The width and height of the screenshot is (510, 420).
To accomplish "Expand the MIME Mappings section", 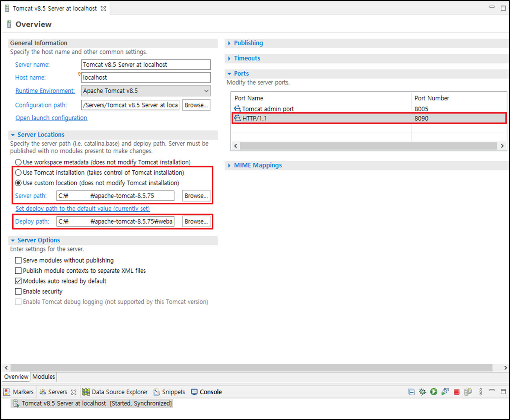I will [229, 166].
